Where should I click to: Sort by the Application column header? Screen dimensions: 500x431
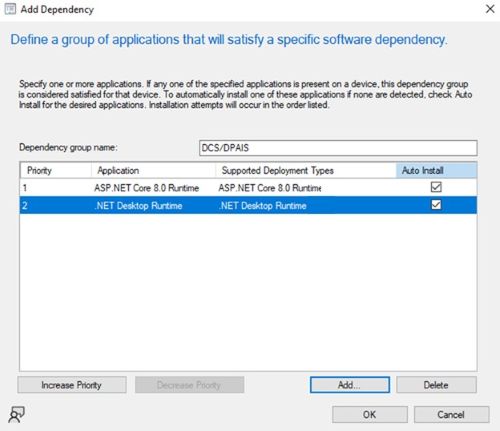153,170
